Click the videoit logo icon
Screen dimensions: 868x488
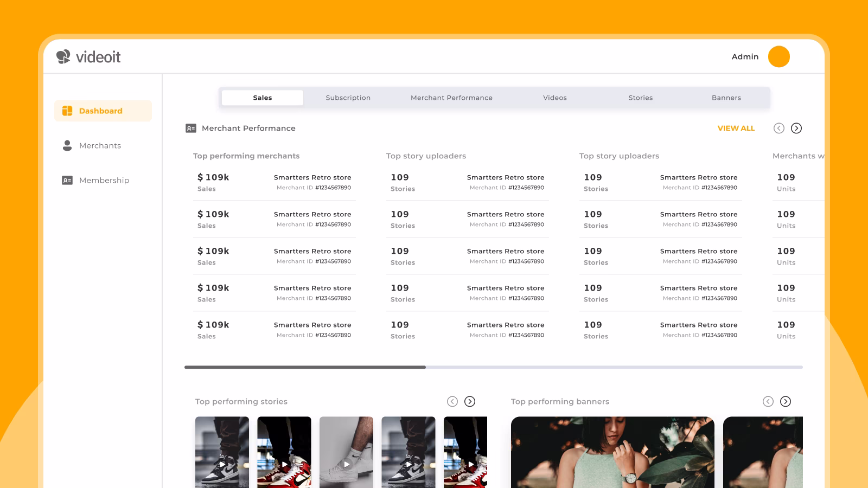tap(63, 56)
